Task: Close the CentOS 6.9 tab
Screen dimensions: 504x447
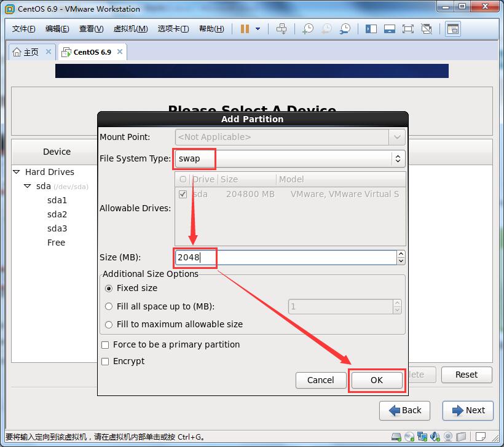Action: click(x=120, y=52)
